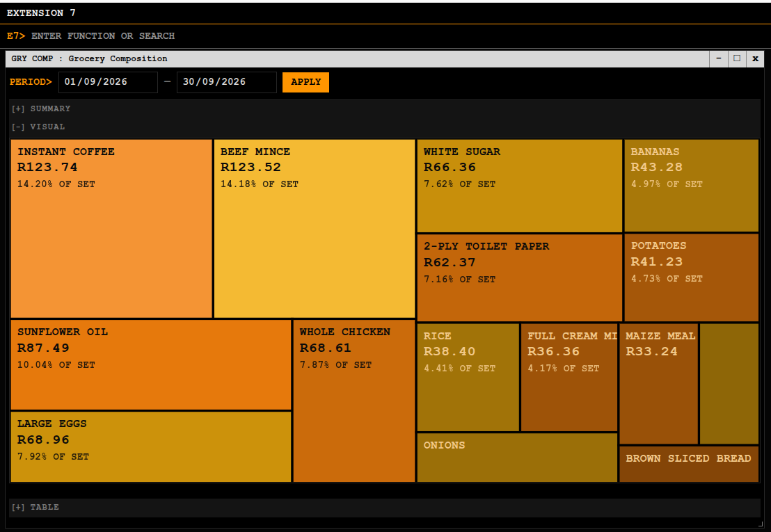The height and width of the screenshot is (532, 771).
Task: Select the Onions treemap tile
Action: pos(517,458)
